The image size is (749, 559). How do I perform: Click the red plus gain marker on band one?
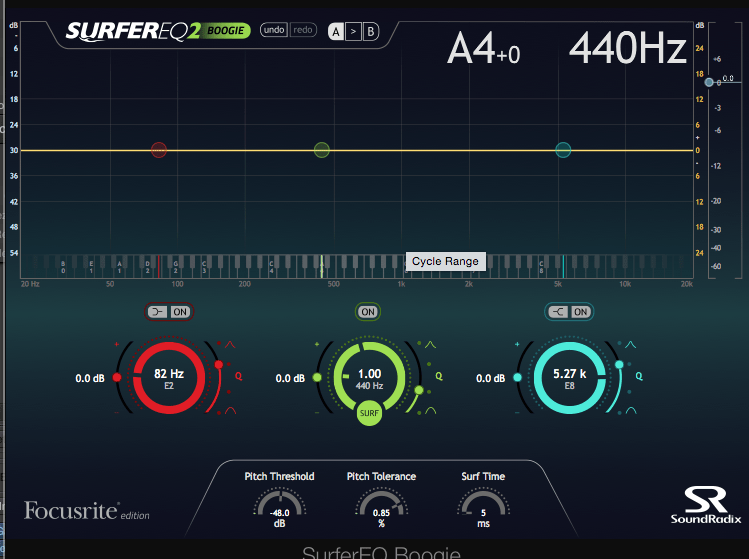(117, 344)
